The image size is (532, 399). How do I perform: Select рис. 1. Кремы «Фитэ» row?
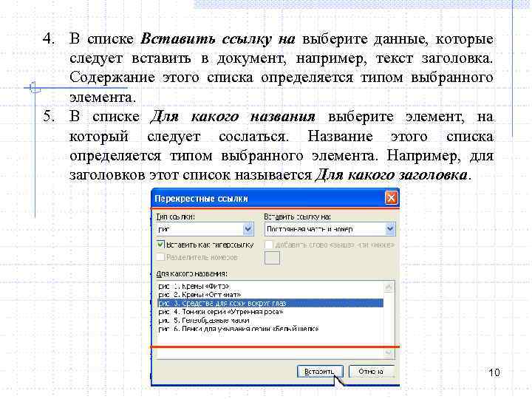coord(270,286)
